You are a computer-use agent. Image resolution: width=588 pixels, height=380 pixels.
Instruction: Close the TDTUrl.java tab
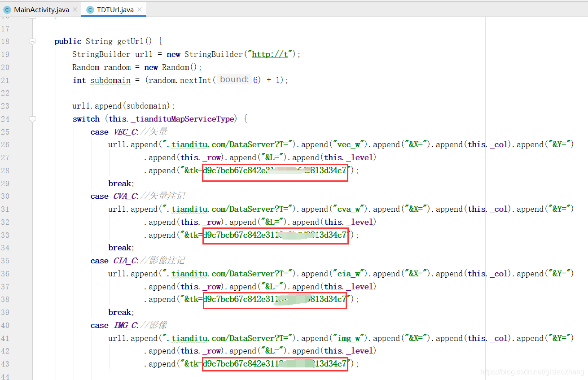click(x=140, y=10)
